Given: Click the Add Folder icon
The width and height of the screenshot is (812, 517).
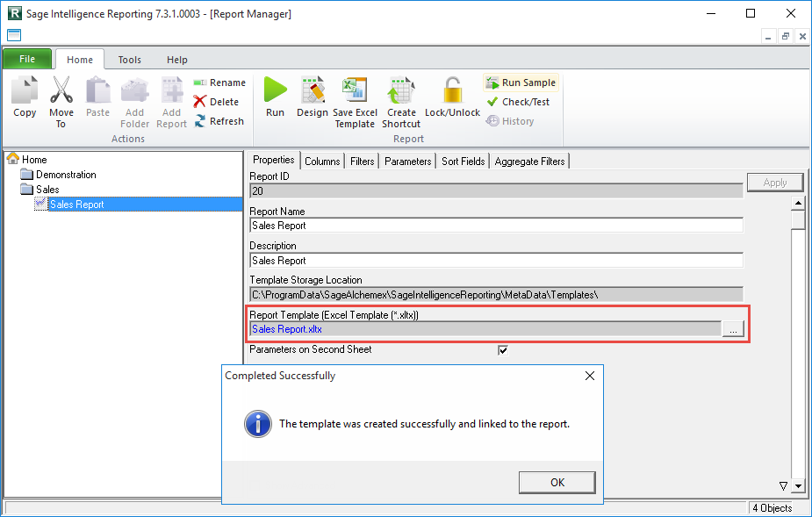Looking at the screenshot, I should [x=134, y=90].
